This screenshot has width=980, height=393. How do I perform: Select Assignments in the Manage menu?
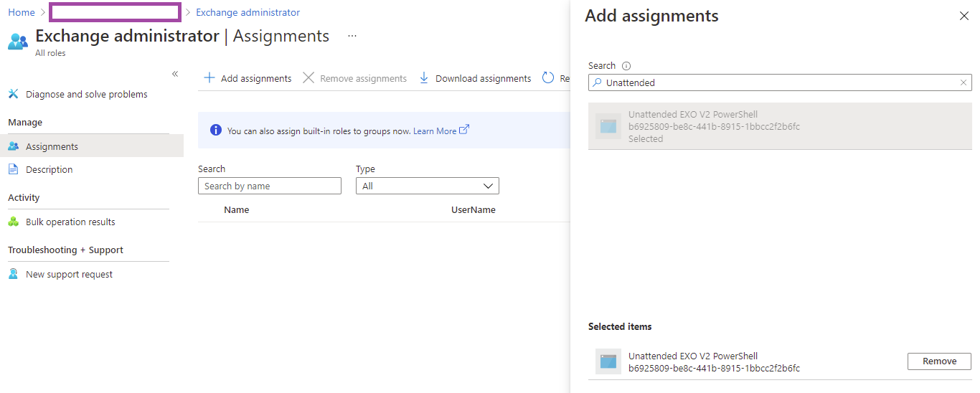92,146
